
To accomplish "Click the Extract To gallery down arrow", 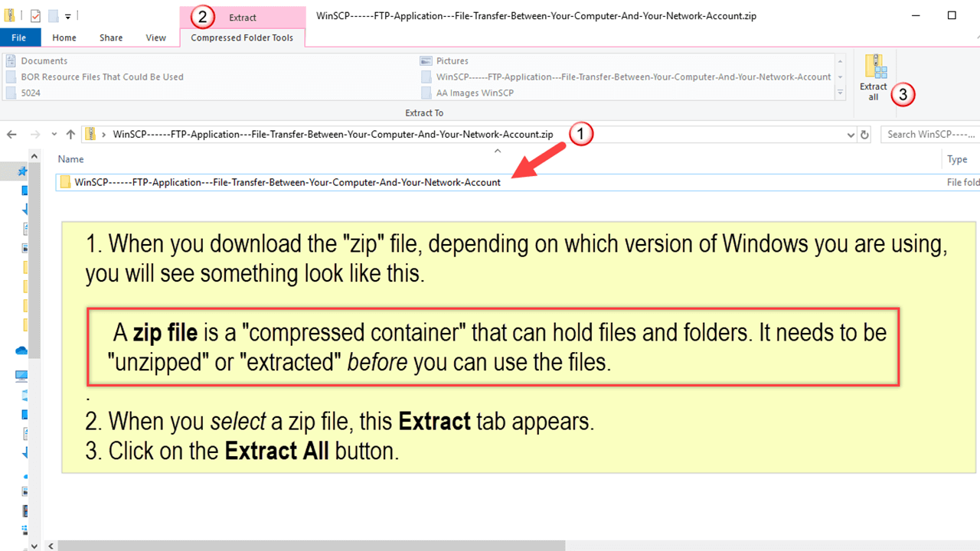I will [x=840, y=77].
